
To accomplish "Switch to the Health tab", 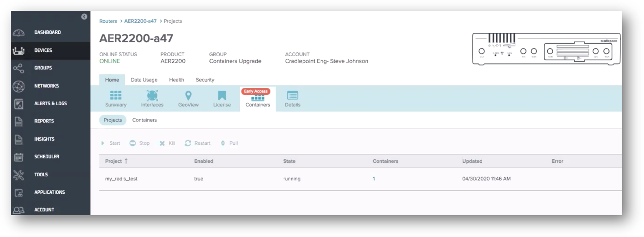I will (x=176, y=80).
